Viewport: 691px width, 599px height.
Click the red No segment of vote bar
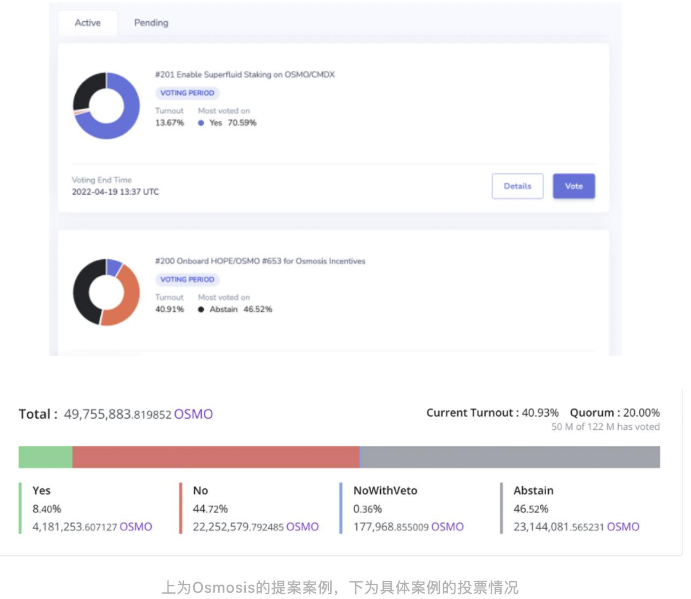point(216,457)
